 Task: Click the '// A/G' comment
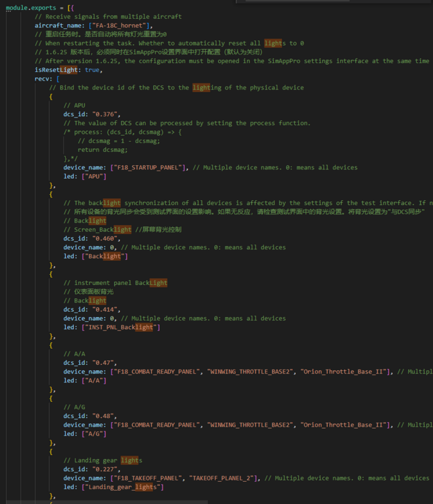coord(75,407)
